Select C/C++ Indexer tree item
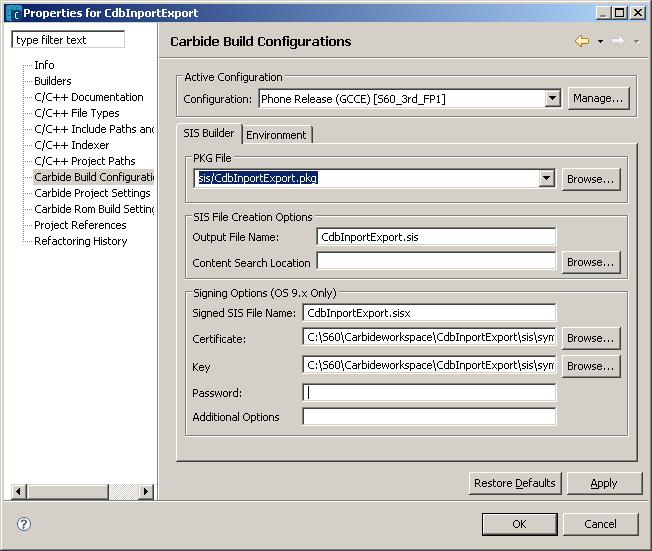This screenshot has height=551, width=652. [72, 145]
